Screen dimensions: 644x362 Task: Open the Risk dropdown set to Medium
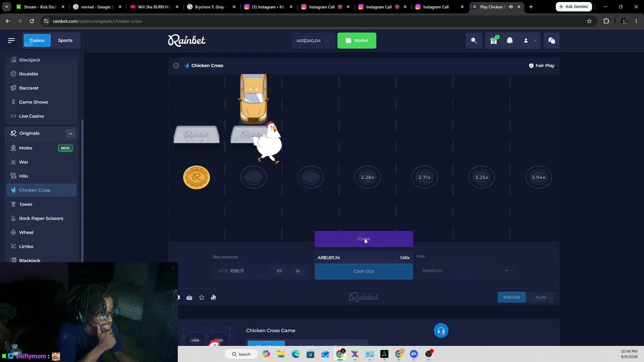pos(465,270)
